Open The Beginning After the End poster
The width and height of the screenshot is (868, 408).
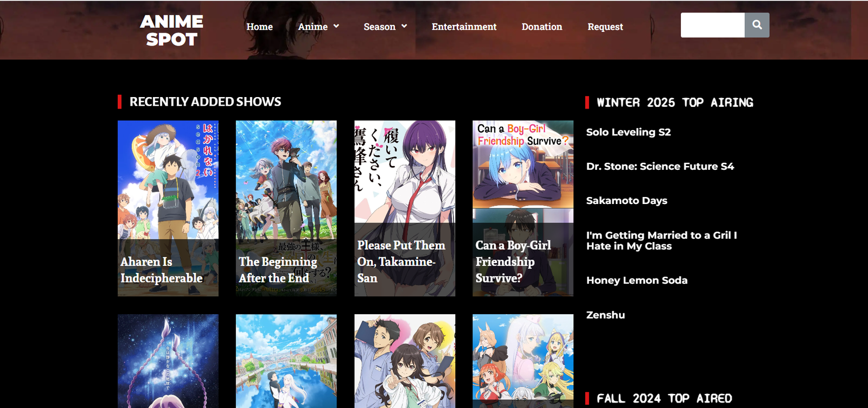click(x=286, y=208)
